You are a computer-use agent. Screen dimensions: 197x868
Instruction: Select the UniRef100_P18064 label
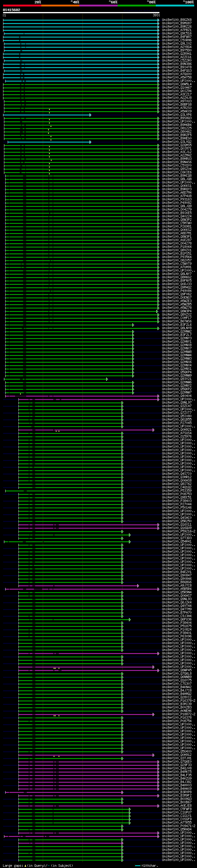pyautogui.click(x=177, y=247)
